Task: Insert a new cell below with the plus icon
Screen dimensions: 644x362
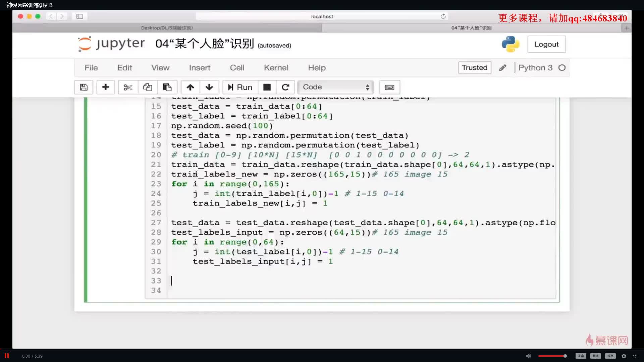Action: point(106,87)
